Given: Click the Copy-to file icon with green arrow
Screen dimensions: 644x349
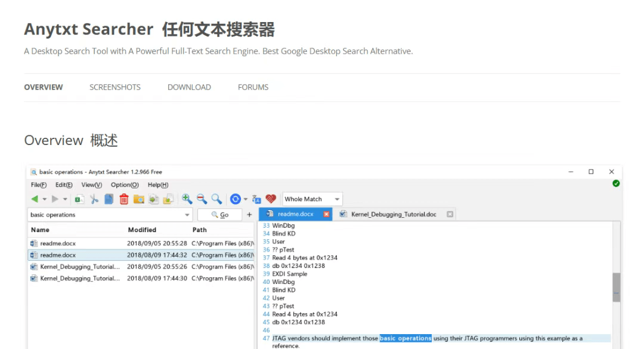Looking at the screenshot, I should click(154, 199).
